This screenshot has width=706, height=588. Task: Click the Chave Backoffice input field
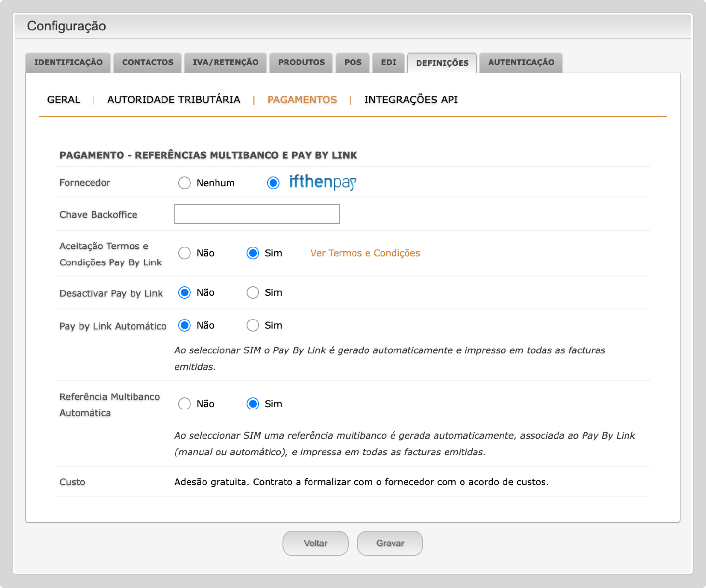click(257, 214)
